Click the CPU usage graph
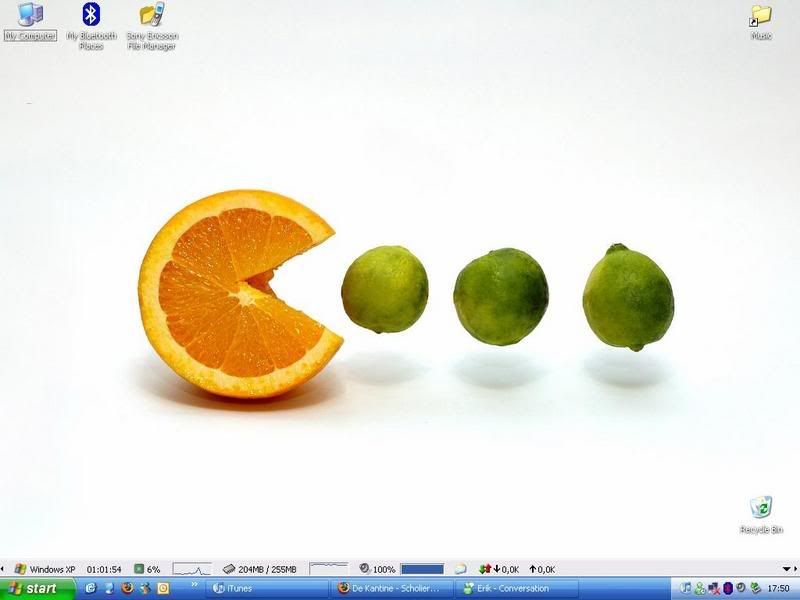Screen dimensions: 800x600 pos(192,569)
